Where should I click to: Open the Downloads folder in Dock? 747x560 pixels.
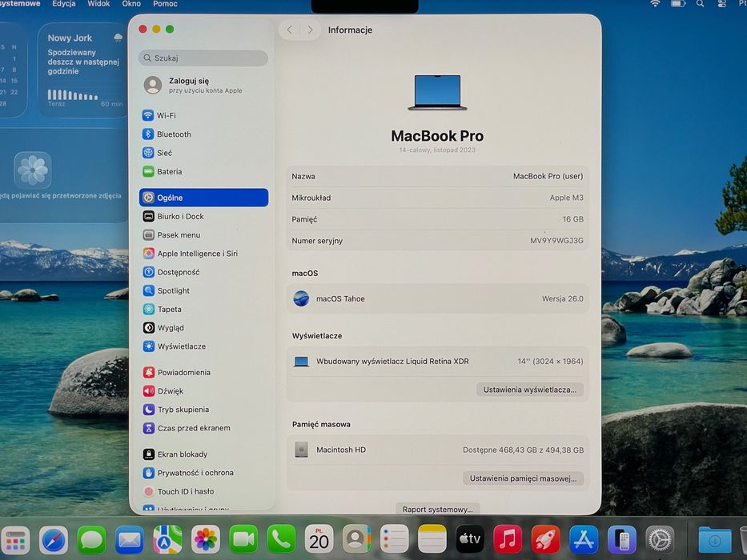click(x=715, y=541)
